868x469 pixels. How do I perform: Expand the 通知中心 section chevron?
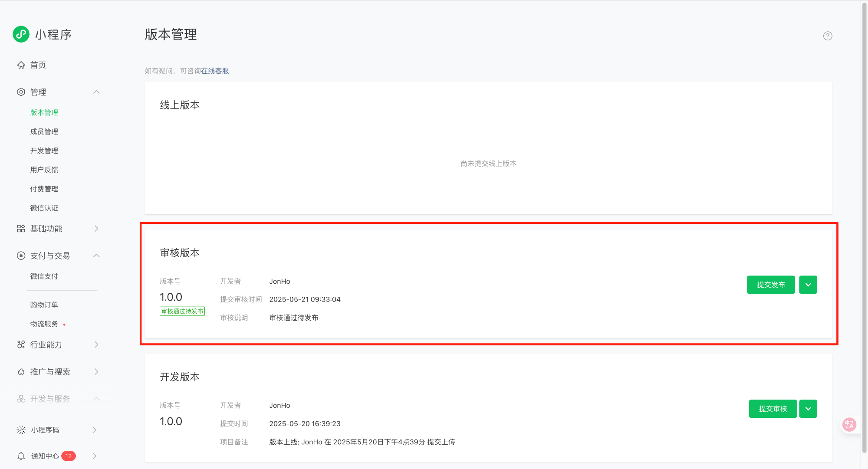coord(95,456)
